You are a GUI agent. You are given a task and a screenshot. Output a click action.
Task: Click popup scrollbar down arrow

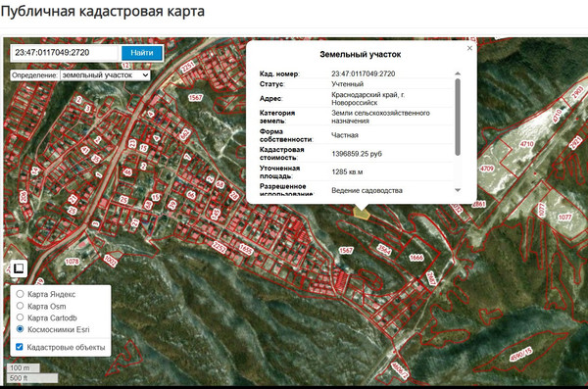(458, 190)
